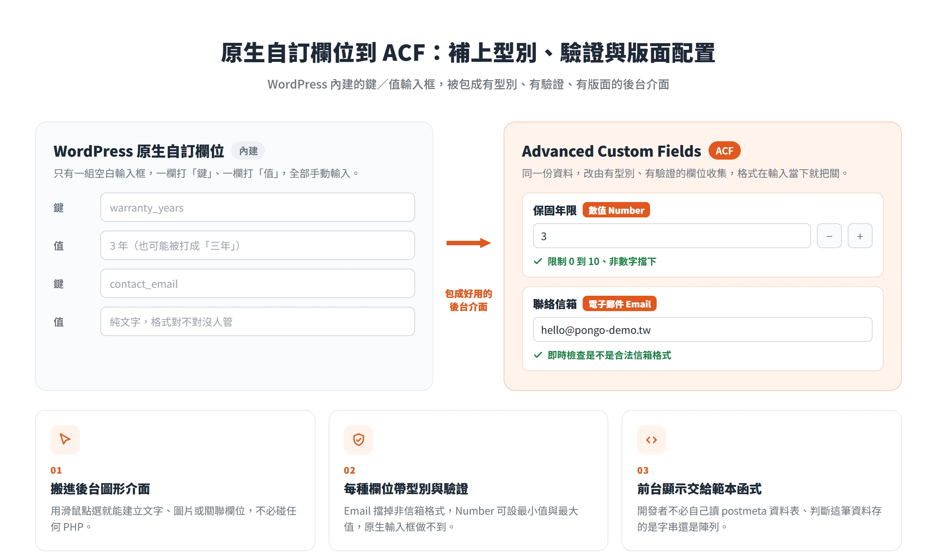
Task: Click the step number 01
Action: click(x=56, y=470)
